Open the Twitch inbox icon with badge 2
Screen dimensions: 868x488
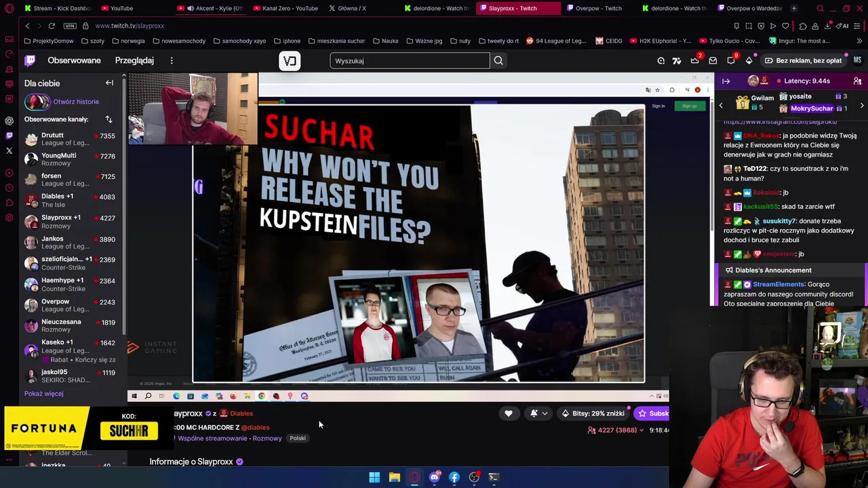pos(695,60)
